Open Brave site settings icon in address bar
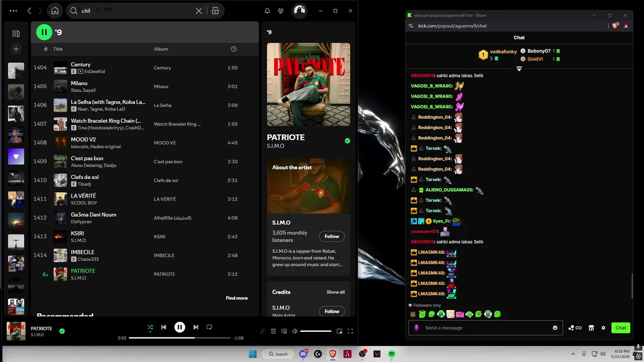This screenshot has height=362, width=644. pos(411,26)
